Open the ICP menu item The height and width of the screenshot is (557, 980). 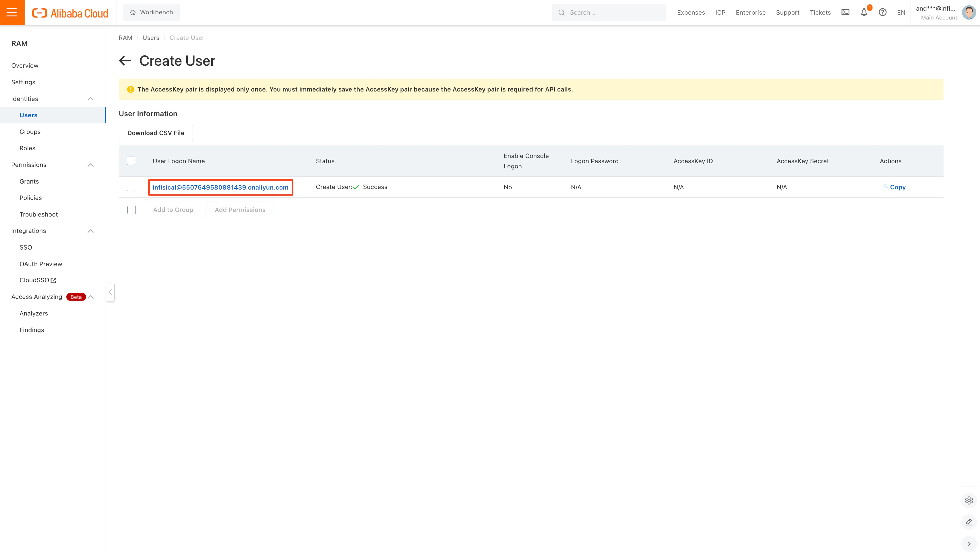tap(720, 13)
